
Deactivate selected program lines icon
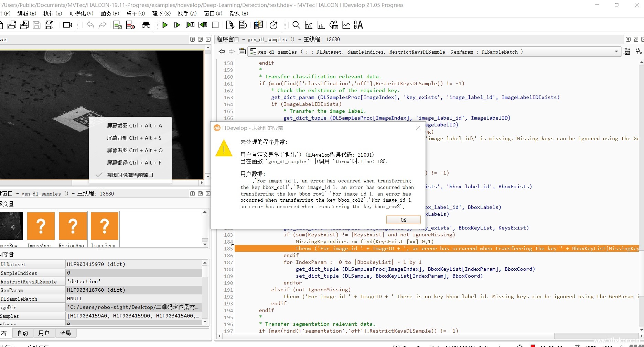tap(130, 25)
